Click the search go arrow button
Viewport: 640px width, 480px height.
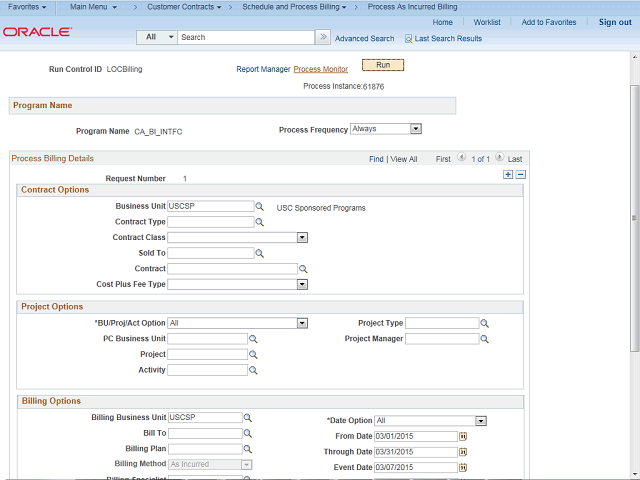coord(322,37)
